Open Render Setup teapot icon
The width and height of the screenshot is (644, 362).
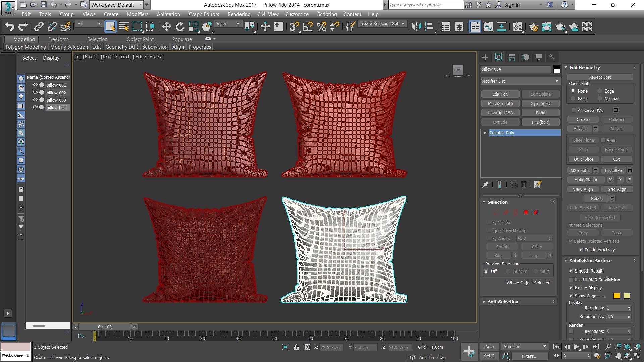[x=533, y=26]
